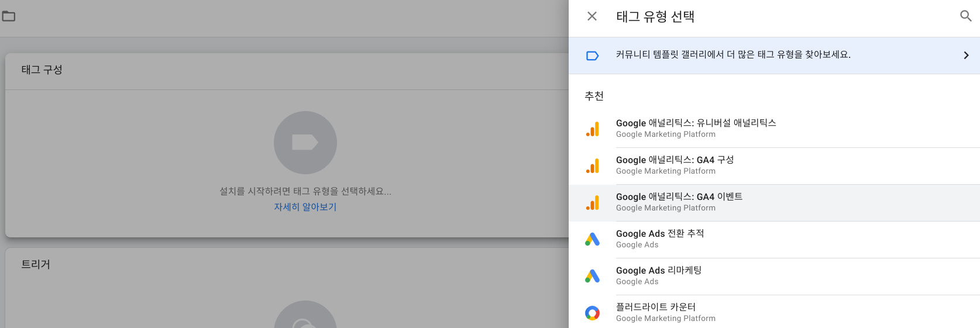Open the 자세히 알아보기 link

coord(305,207)
